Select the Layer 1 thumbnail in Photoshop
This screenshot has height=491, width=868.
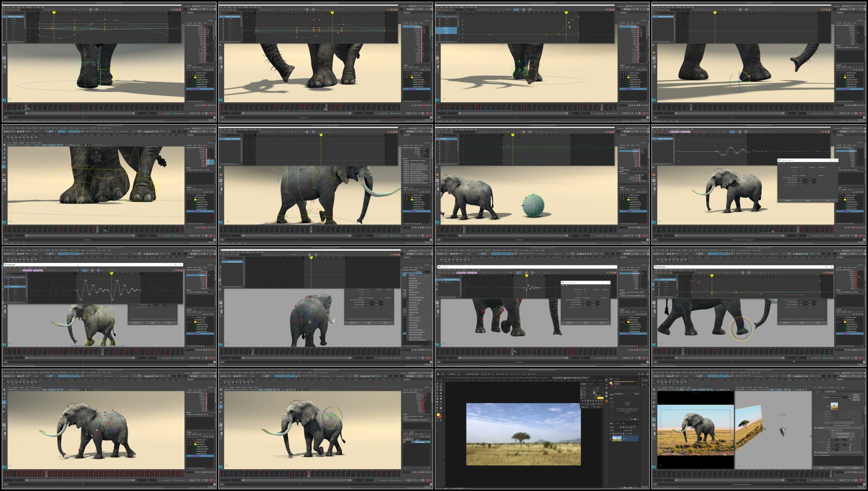click(617, 438)
